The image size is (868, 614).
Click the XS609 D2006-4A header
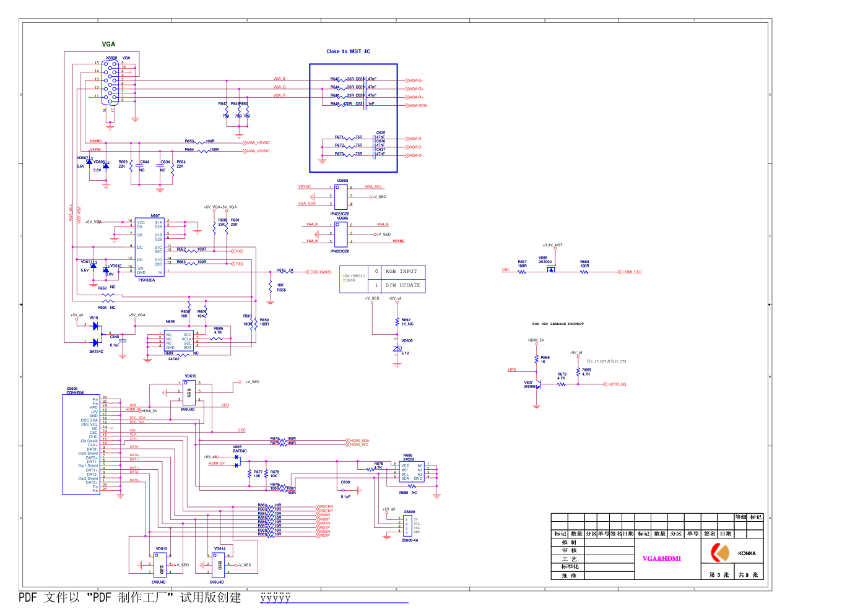407,525
